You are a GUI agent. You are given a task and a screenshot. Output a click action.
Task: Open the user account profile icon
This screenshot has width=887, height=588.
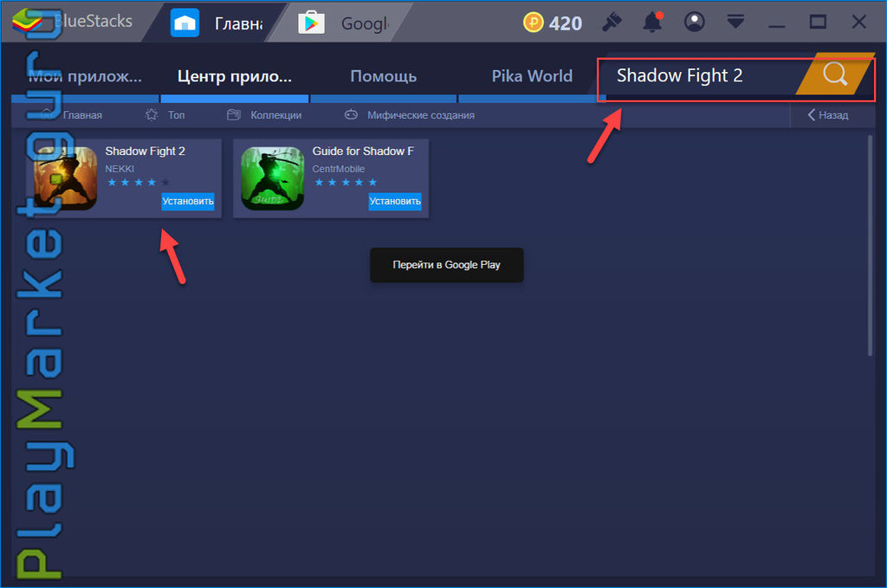tap(694, 22)
